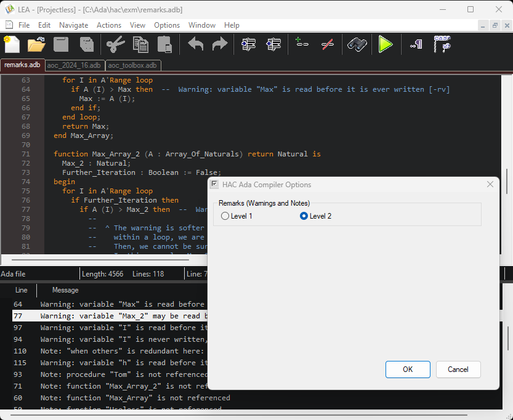Indent selected lines toolbar icon
The image size is (513, 420).
248,44
